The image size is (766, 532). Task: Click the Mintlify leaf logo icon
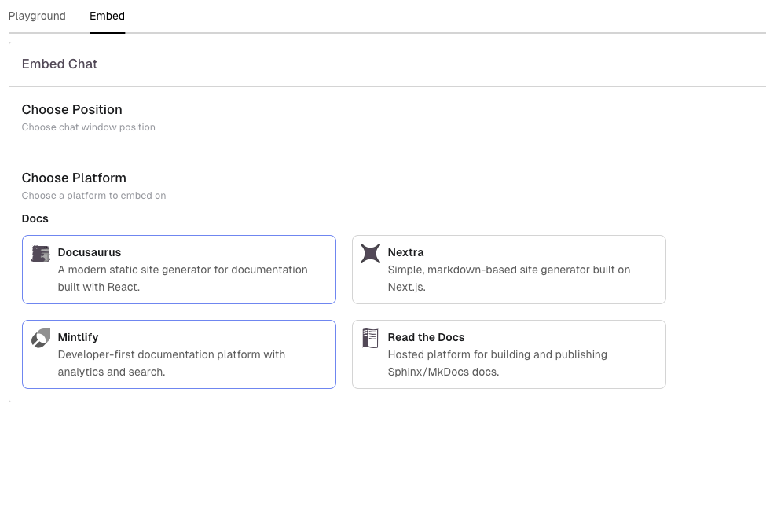pyautogui.click(x=40, y=338)
